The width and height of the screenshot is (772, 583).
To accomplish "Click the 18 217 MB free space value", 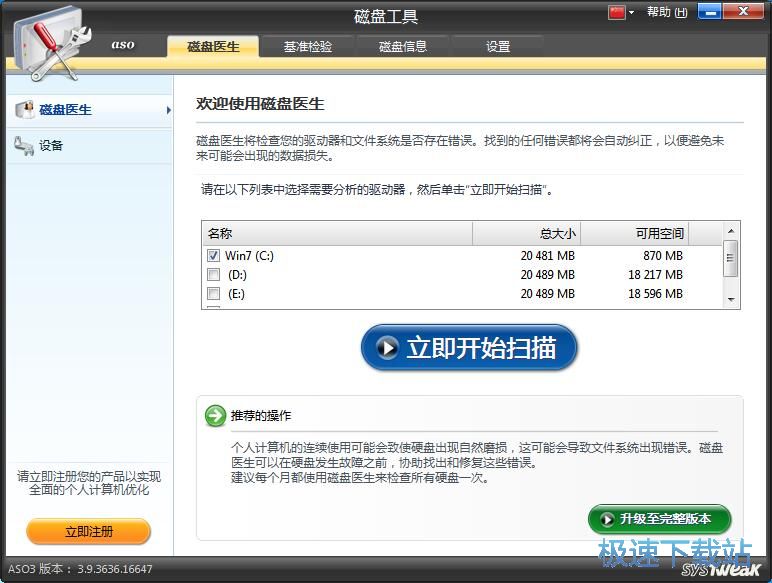I will [x=655, y=275].
